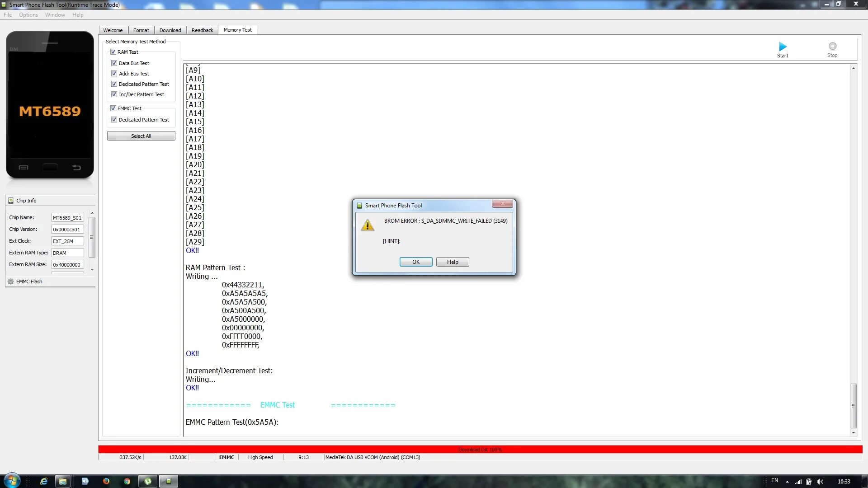Select the Memory Test tab
The width and height of the screenshot is (868, 488).
point(238,30)
